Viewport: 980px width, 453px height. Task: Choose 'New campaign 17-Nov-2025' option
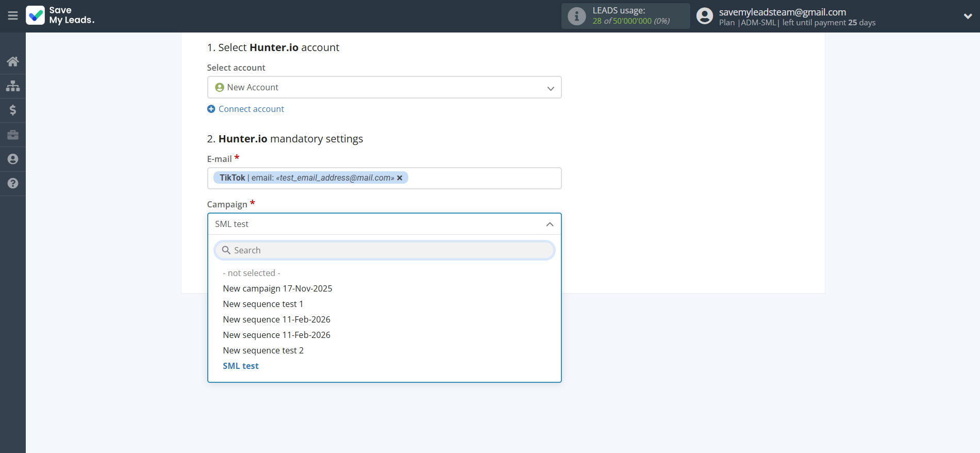pyautogui.click(x=277, y=288)
